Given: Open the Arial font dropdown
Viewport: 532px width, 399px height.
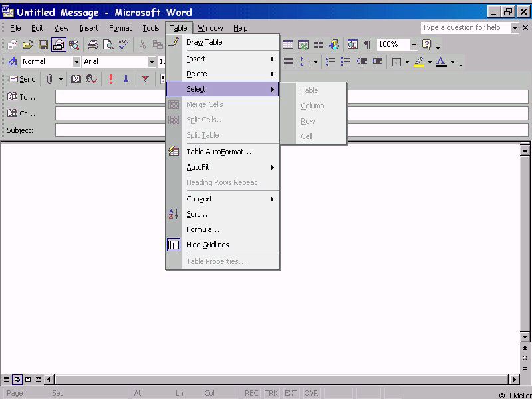Looking at the screenshot, I should coord(152,62).
